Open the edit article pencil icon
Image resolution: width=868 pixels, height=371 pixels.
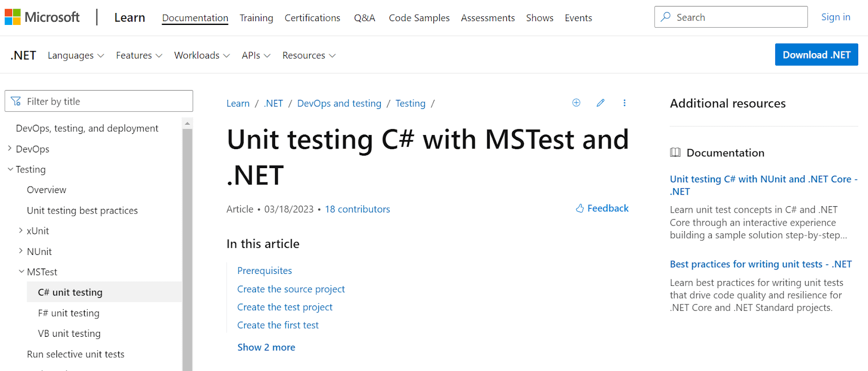(x=600, y=103)
